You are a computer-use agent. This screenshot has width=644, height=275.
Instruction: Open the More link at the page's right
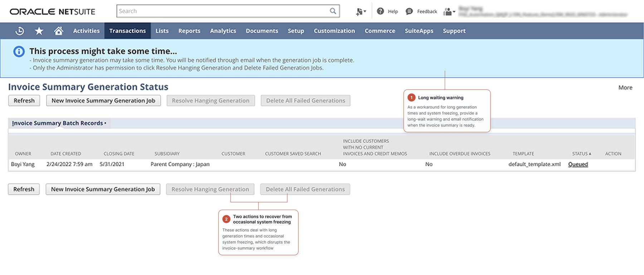625,87
